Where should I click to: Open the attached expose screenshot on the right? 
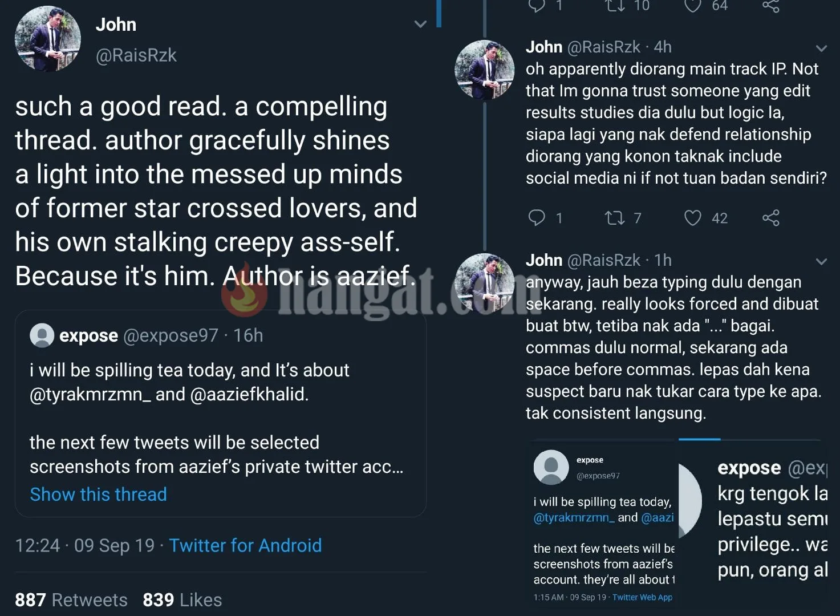tap(754, 522)
